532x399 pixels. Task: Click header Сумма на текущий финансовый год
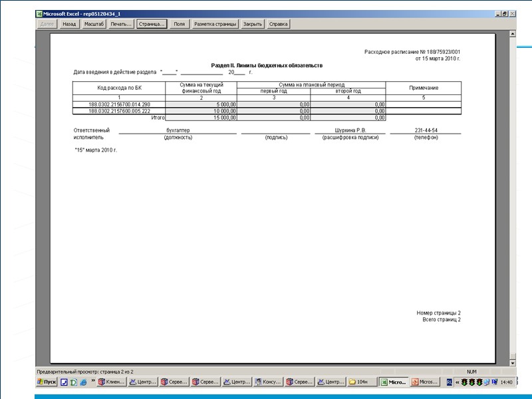tap(201, 88)
